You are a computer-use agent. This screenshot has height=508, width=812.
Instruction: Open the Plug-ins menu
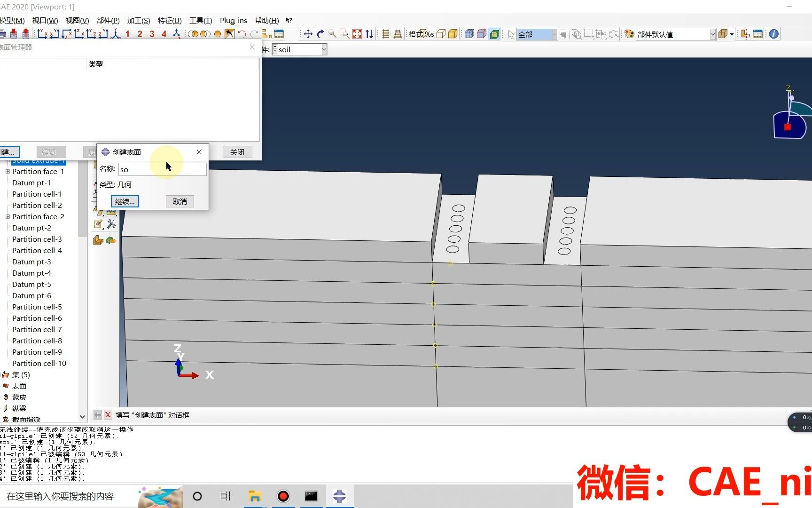click(233, 20)
